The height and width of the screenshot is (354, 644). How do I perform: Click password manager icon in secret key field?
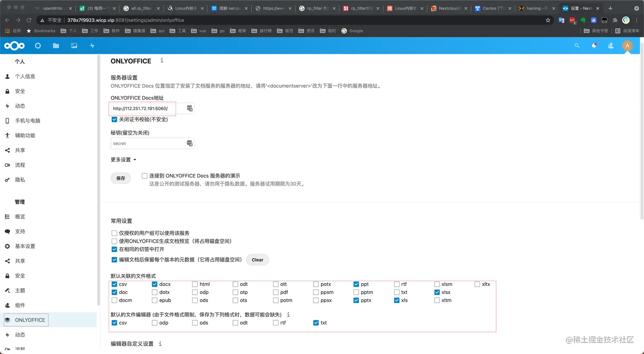click(x=190, y=144)
